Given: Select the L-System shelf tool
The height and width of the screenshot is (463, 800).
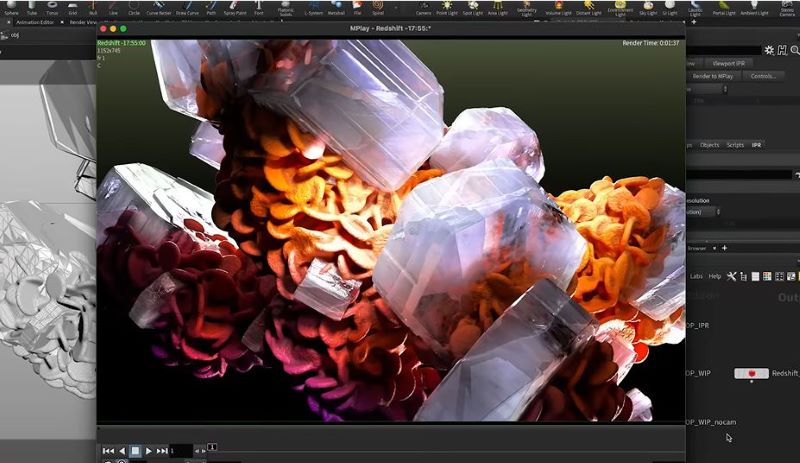Looking at the screenshot, I should tap(313, 8).
